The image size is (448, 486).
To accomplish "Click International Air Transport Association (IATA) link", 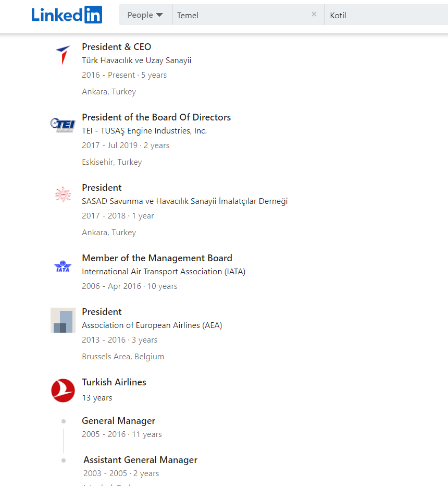I will (164, 272).
